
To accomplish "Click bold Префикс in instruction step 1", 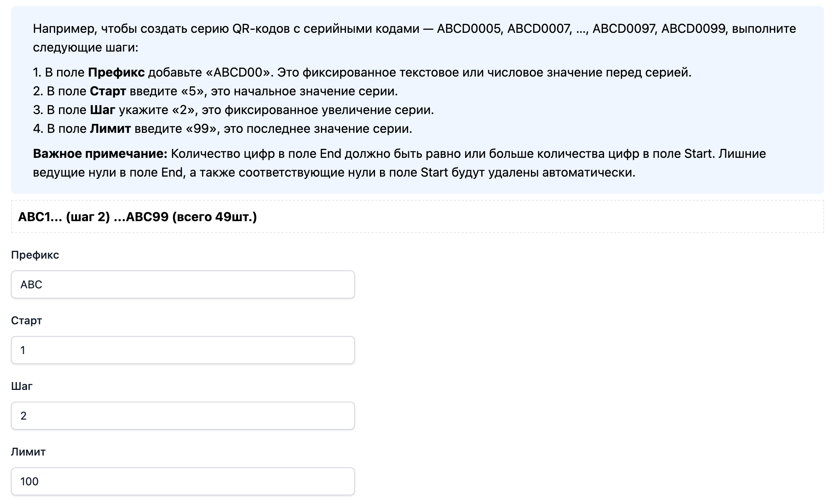I will click(116, 72).
